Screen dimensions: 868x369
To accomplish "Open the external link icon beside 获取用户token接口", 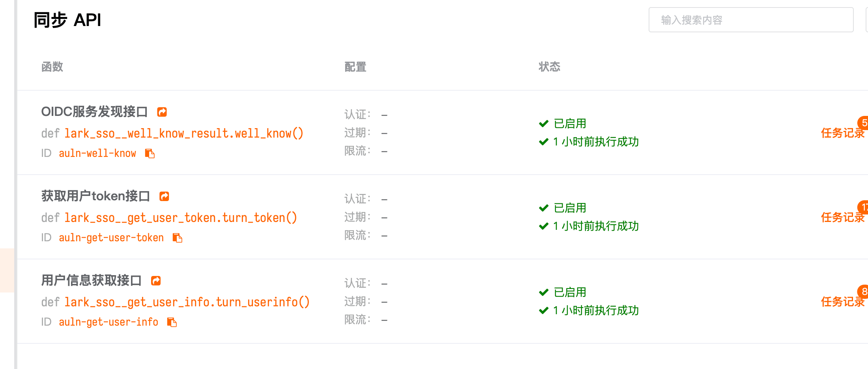I will tap(164, 196).
